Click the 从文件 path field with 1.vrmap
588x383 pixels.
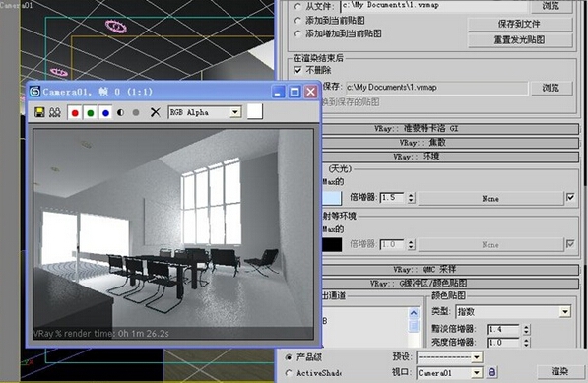(x=434, y=6)
